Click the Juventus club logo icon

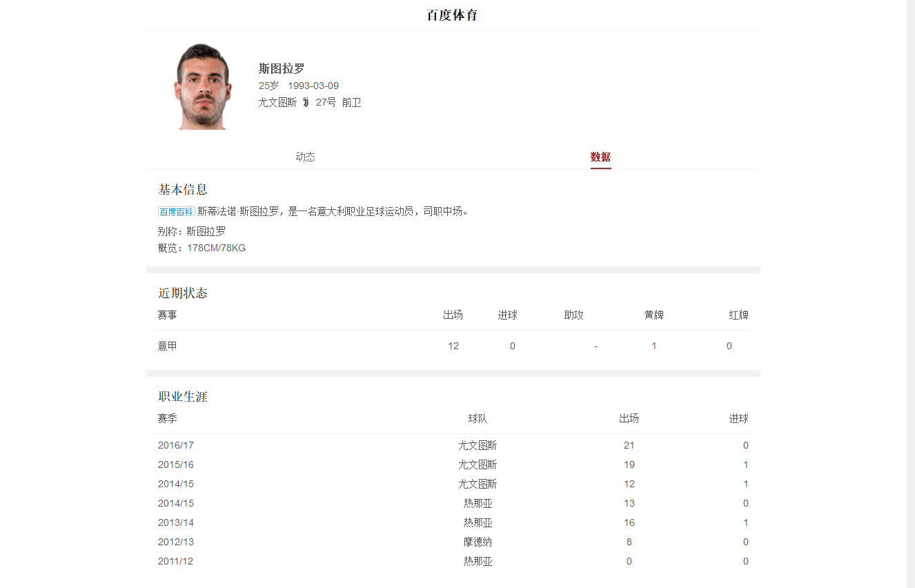click(306, 102)
